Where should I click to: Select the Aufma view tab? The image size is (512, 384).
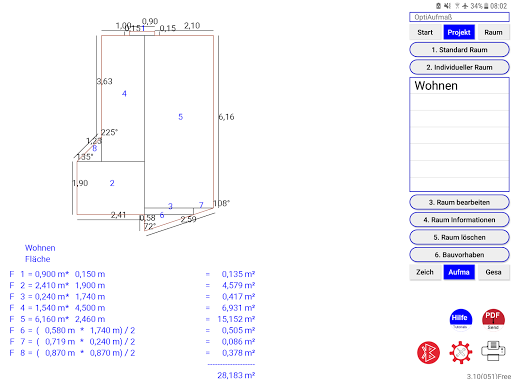coord(459,272)
